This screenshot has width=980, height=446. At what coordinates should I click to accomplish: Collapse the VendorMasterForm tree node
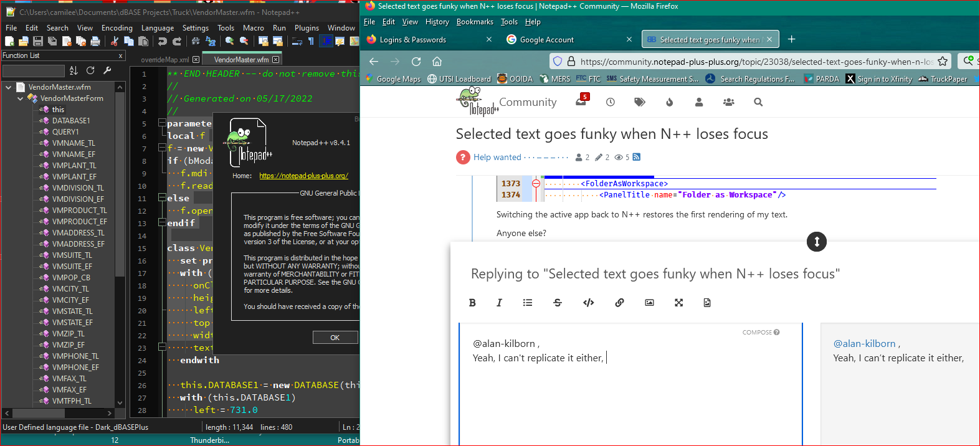(20, 98)
